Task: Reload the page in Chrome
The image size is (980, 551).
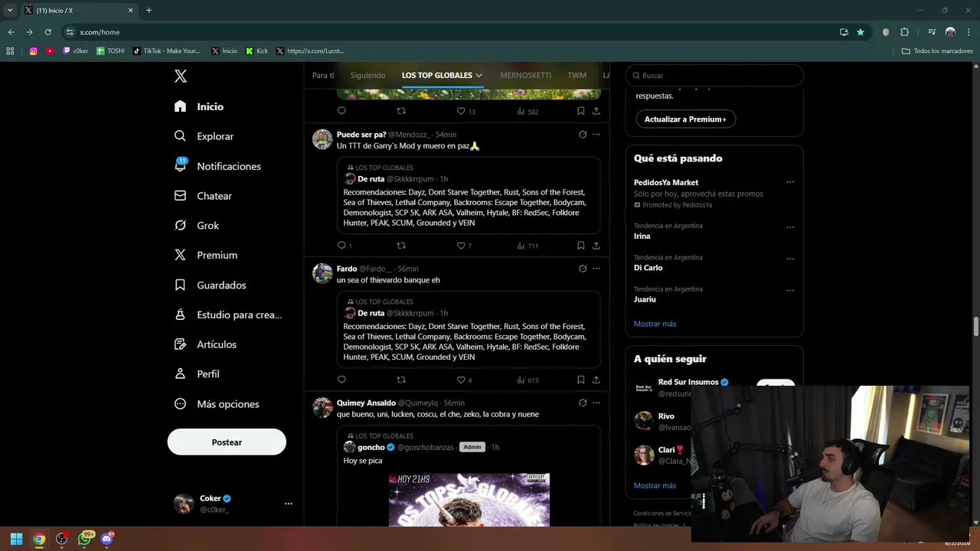Action: 47,32
